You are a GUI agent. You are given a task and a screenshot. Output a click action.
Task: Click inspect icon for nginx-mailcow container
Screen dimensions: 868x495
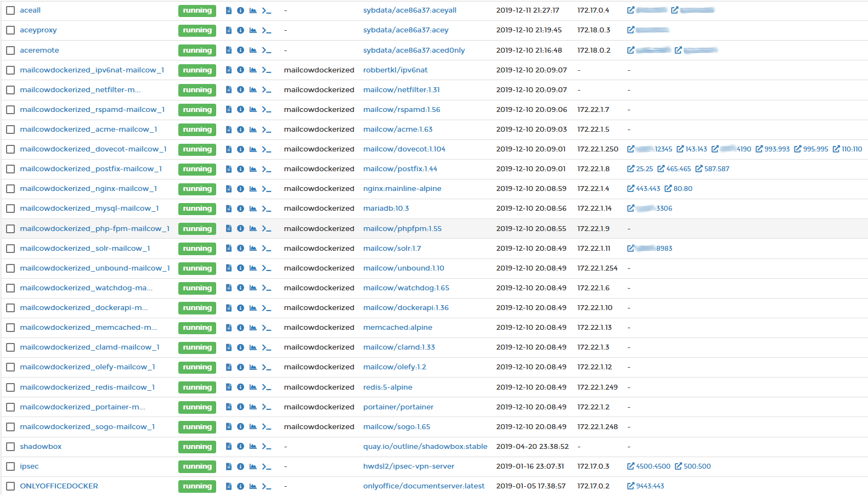click(x=240, y=188)
